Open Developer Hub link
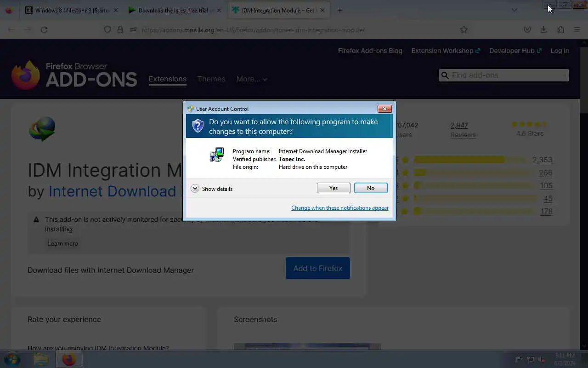Image resolution: width=588 pixels, height=368 pixels. (x=515, y=51)
